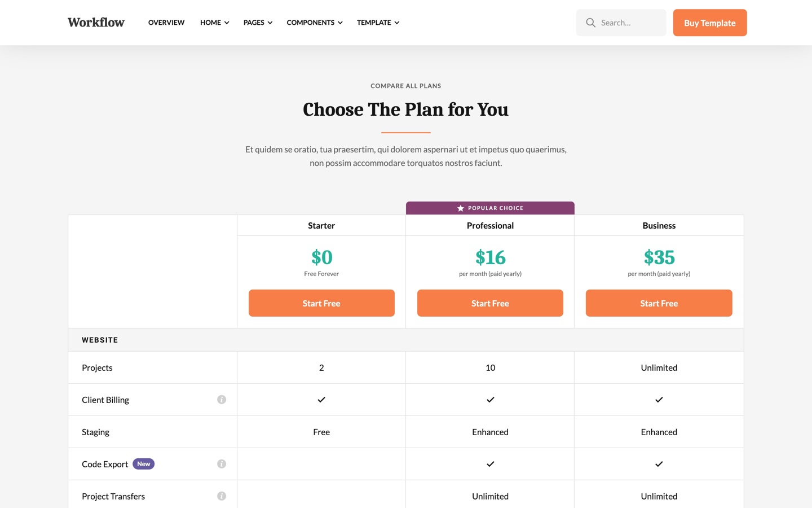The width and height of the screenshot is (812, 508).
Task: Click the New badge next to Code Export
Action: tap(143, 463)
